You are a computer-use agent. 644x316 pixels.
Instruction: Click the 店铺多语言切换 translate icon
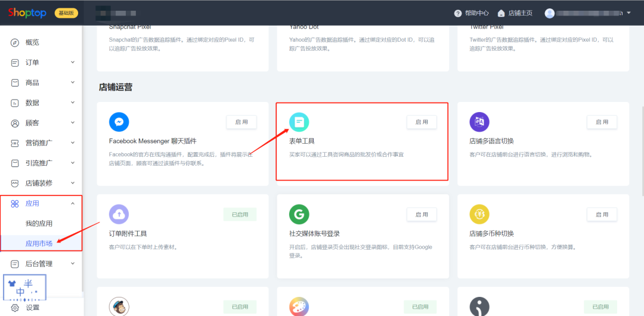click(479, 122)
